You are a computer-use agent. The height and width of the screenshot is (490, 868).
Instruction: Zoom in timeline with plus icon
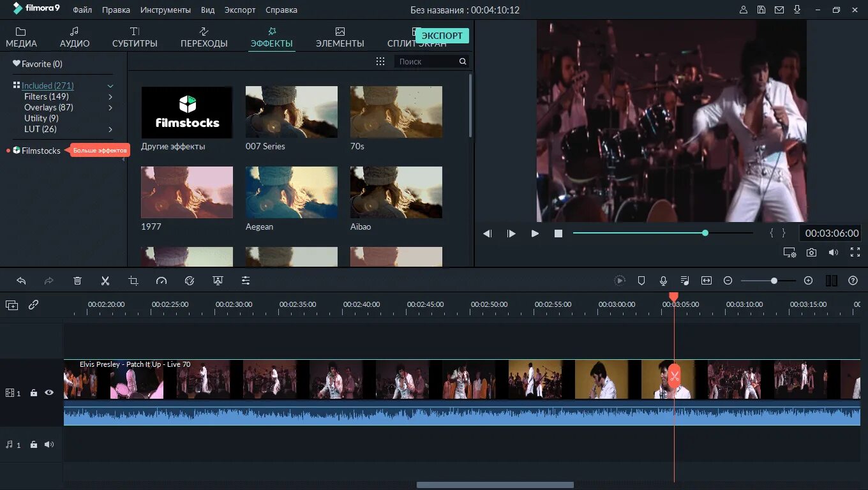(x=808, y=281)
